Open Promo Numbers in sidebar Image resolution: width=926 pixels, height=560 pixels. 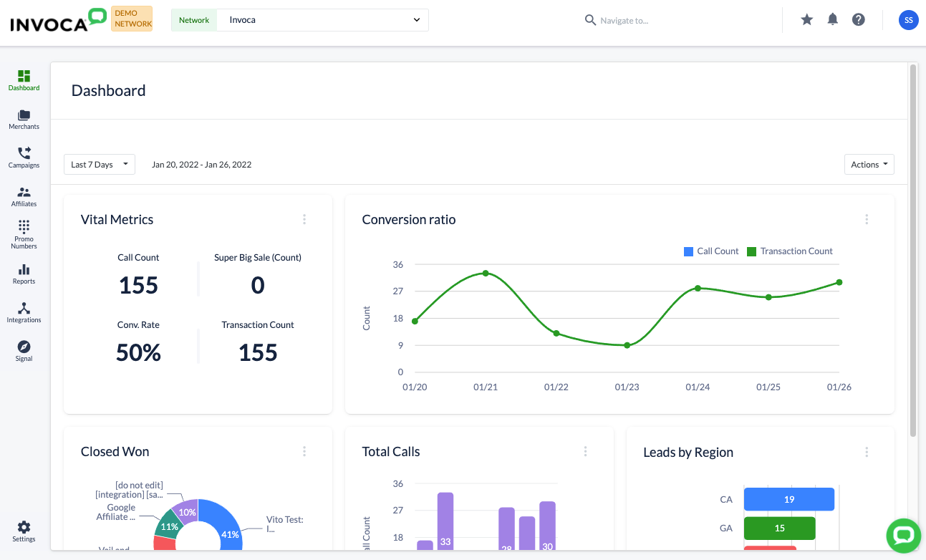click(24, 234)
